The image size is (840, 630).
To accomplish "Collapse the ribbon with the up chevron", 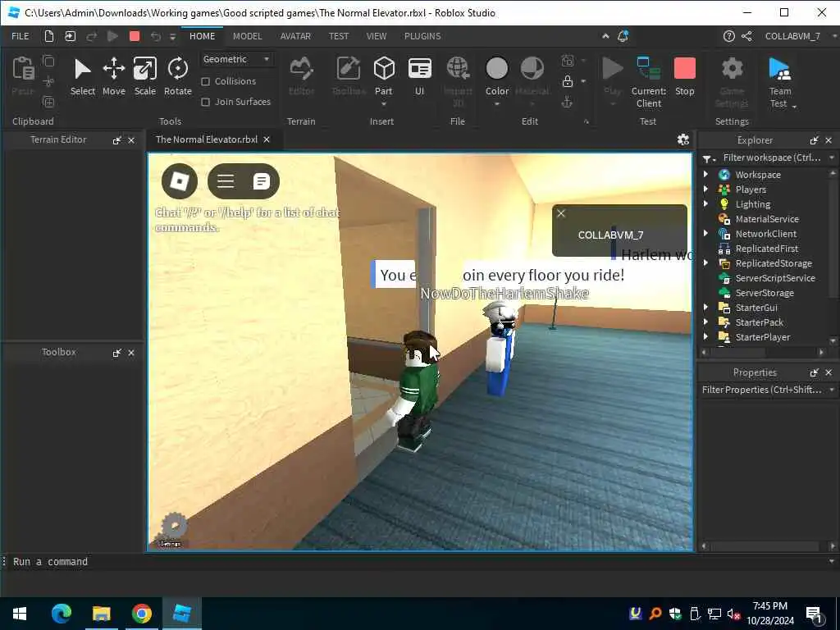I will pos(605,36).
